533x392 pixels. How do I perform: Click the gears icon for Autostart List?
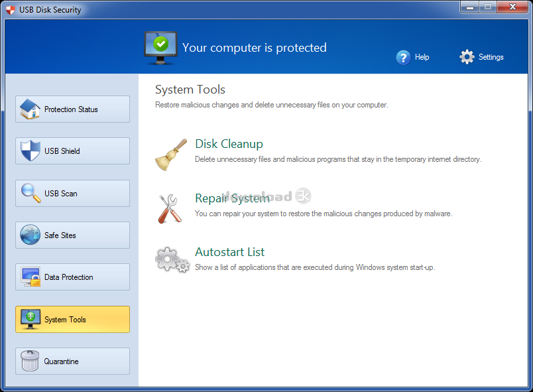click(x=172, y=260)
